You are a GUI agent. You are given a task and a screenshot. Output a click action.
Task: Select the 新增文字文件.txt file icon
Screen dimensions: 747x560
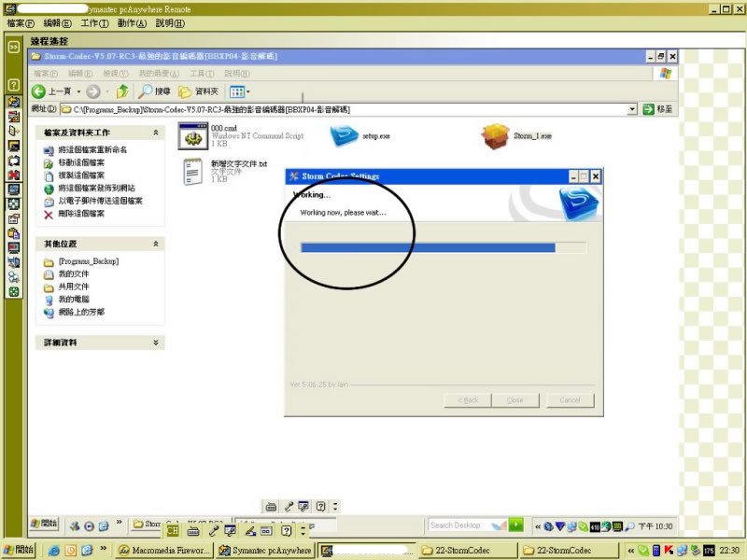click(193, 172)
